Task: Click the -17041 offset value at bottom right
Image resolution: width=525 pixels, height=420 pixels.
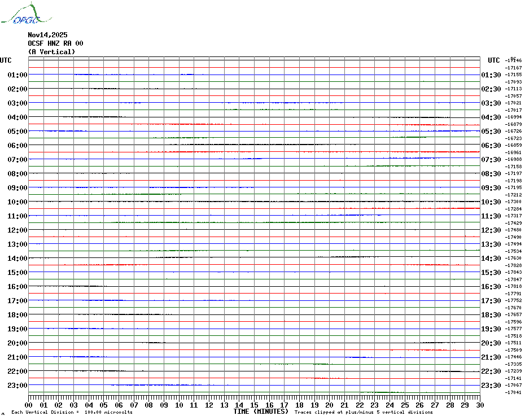Action: tap(514, 392)
